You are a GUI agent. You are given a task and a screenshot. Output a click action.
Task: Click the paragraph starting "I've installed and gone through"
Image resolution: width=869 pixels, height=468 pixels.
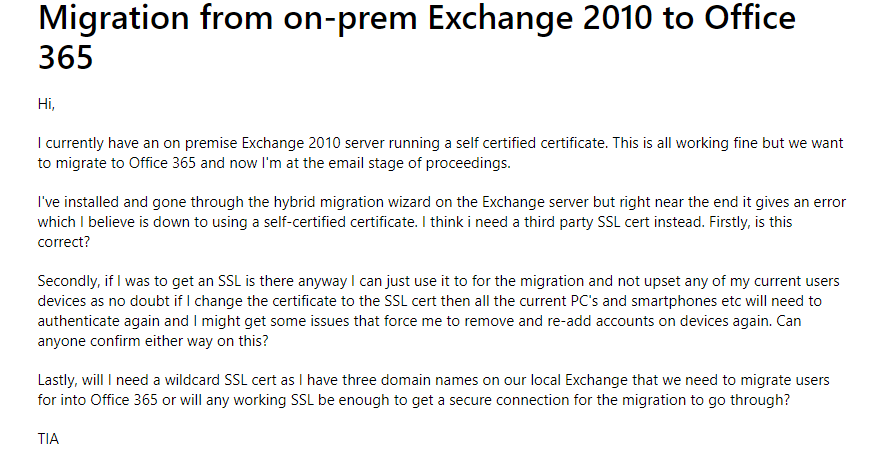click(x=442, y=222)
